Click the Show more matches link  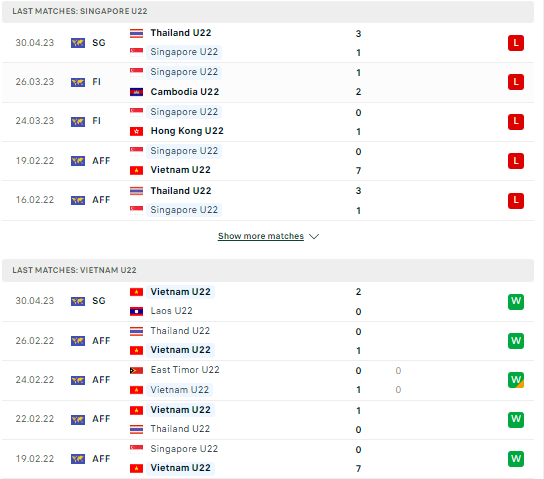pos(261,236)
